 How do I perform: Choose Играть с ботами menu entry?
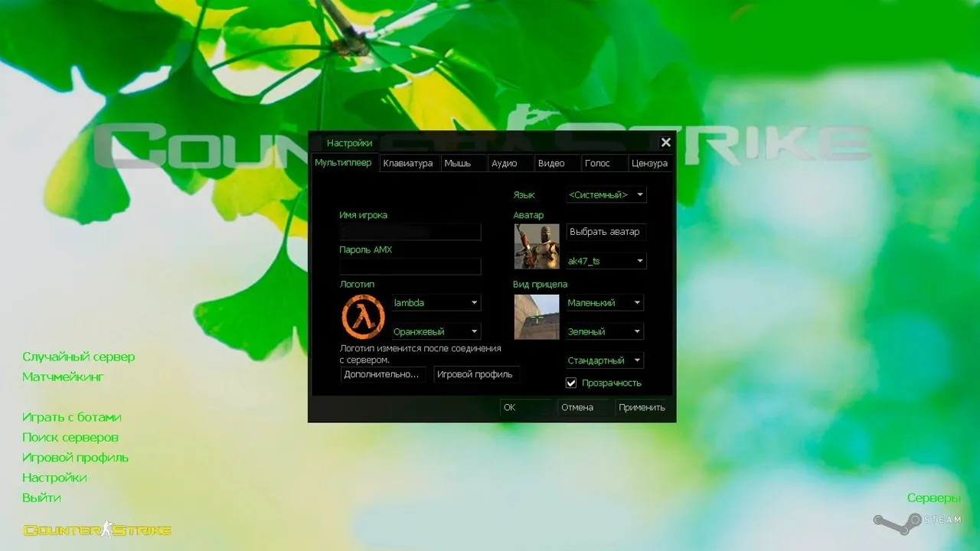(72, 417)
